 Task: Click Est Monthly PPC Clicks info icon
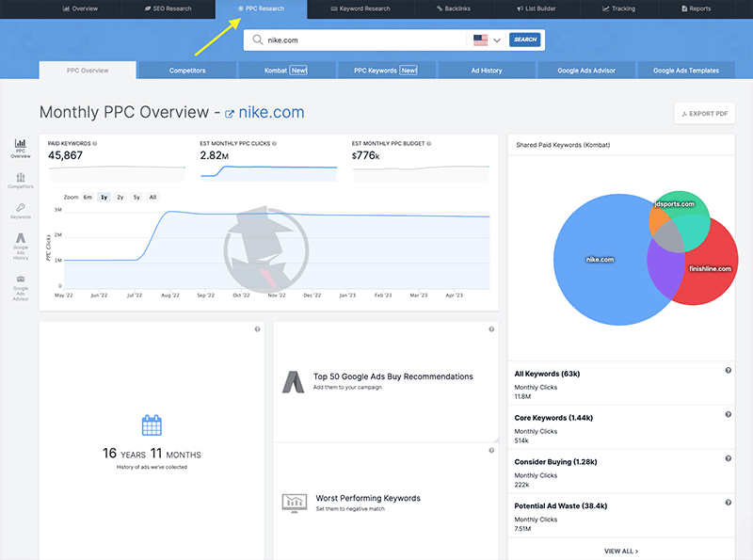(274, 144)
